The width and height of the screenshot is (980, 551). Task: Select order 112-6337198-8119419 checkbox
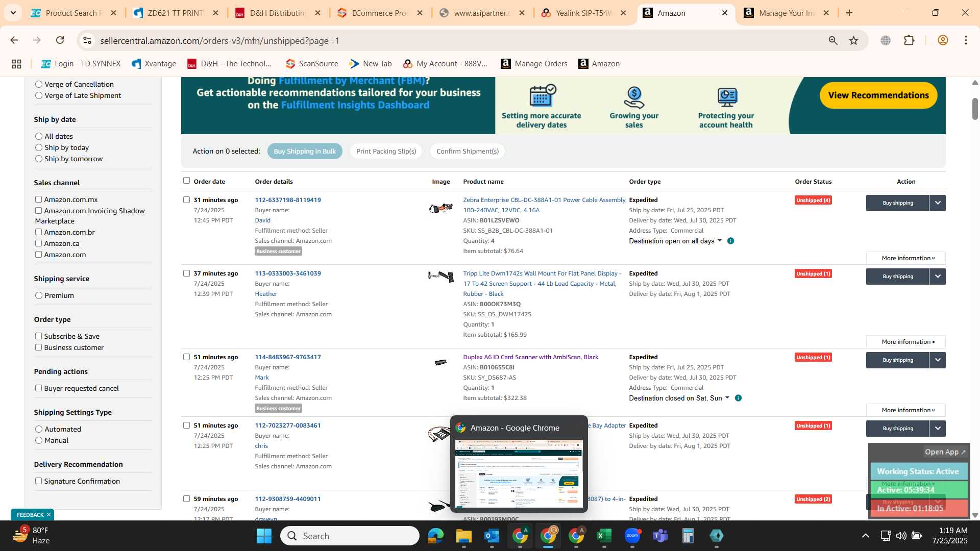pos(186,200)
